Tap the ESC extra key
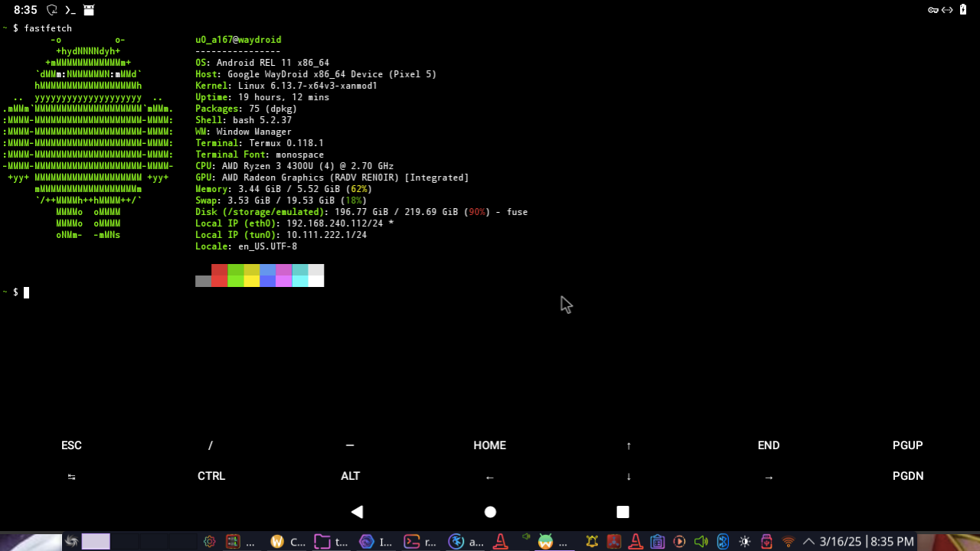Screen dimensions: 980x551 pyautogui.click(x=71, y=445)
